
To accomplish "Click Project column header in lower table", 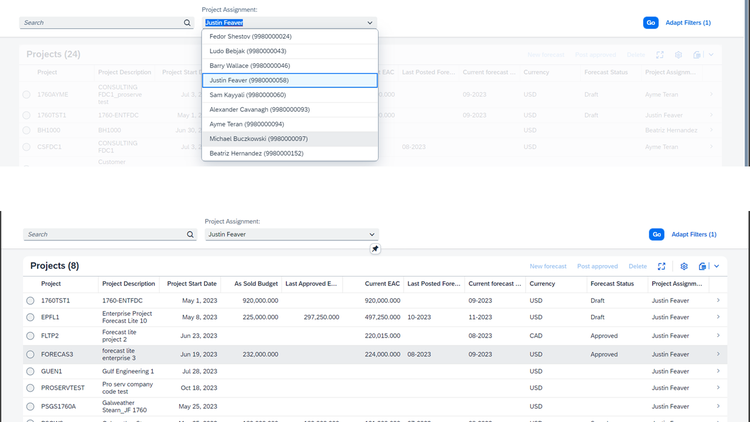I will pos(51,284).
